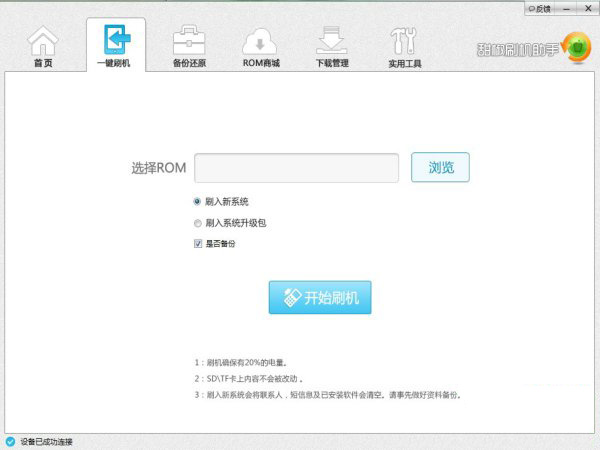Image resolution: width=600 pixels, height=450 pixels.
Task: Select 刷入系统升级包 radio option
Action: (x=197, y=223)
